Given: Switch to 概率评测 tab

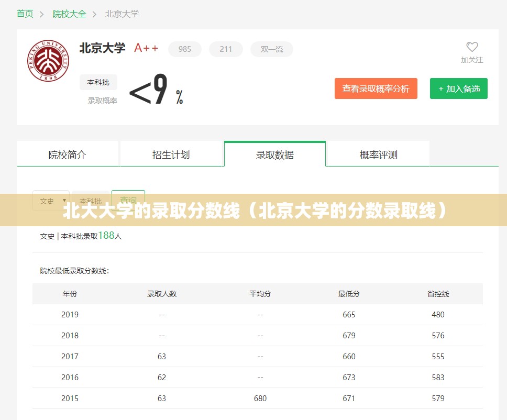Looking at the screenshot, I should pyautogui.click(x=379, y=154).
